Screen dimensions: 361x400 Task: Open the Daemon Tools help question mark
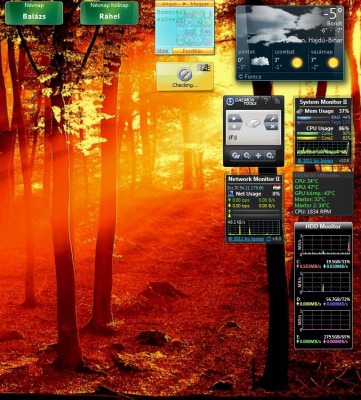pyautogui.click(x=266, y=101)
